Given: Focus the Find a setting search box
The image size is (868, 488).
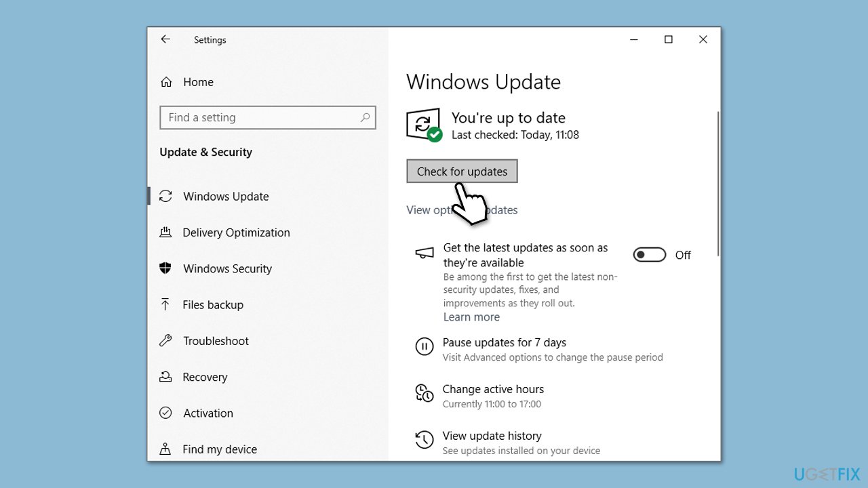Looking at the screenshot, I should (268, 117).
